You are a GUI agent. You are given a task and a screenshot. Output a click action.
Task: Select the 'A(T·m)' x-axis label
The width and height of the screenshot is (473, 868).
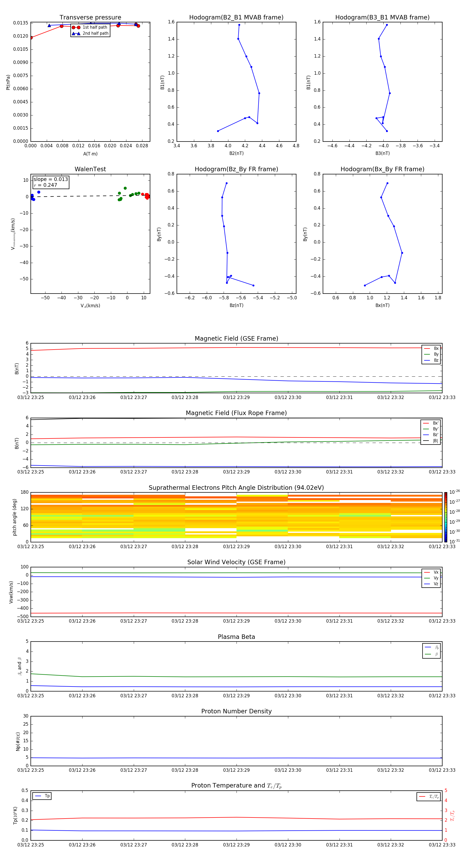click(90, 154)
